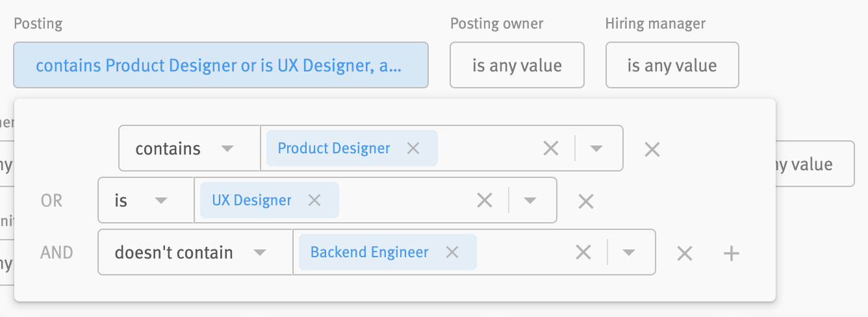Image resolution: width=868 pixels, height=317 pixels.
Task: Delete the contains filter row
Action: click(652, 149)
